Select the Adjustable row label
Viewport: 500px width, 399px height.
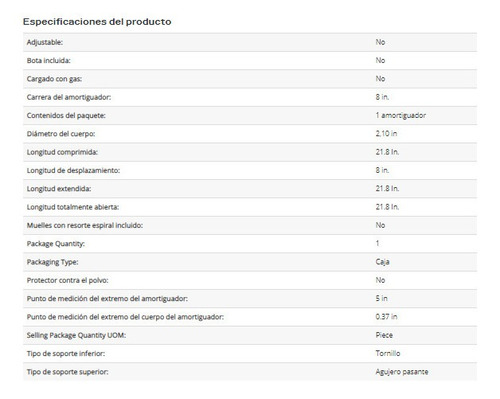point(45,42)
